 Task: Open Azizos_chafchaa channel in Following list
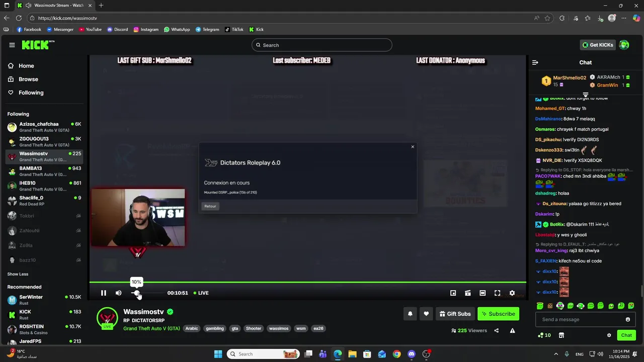44,127
